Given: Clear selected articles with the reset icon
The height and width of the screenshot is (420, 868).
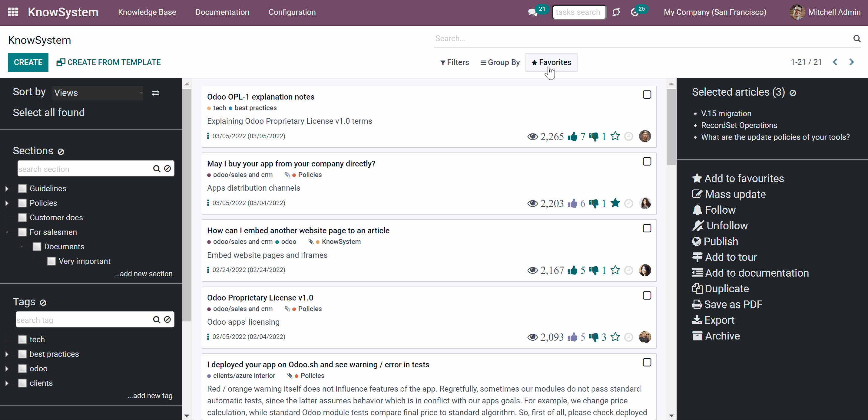Looking at the screenshot, I should pos(793,93).
